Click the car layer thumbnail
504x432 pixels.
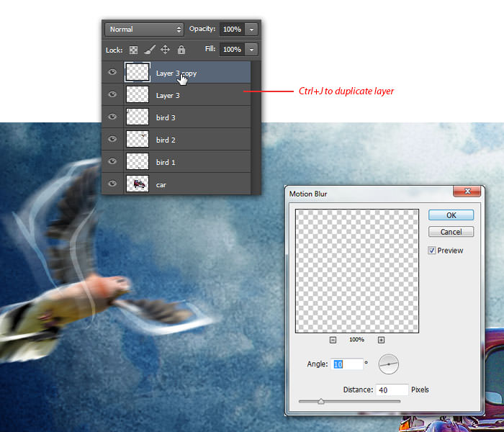138,184
